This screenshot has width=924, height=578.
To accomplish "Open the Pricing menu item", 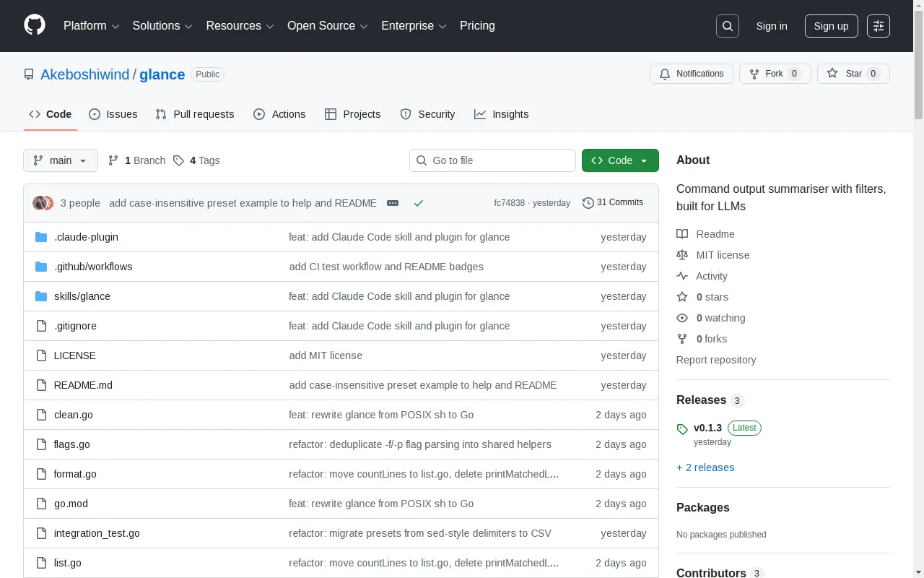I will tap(477, 26).
